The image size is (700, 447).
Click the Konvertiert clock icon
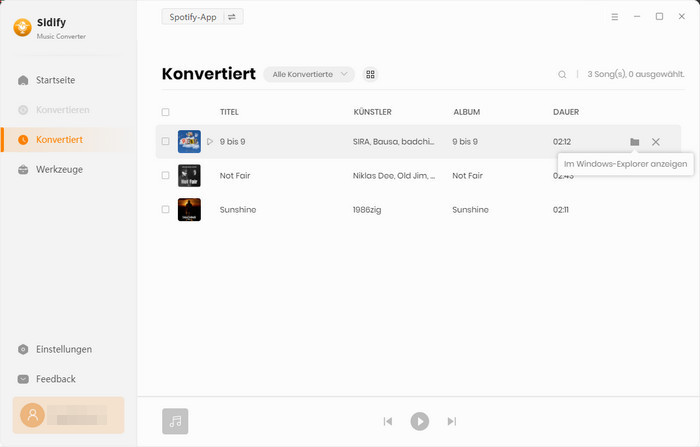23,140
